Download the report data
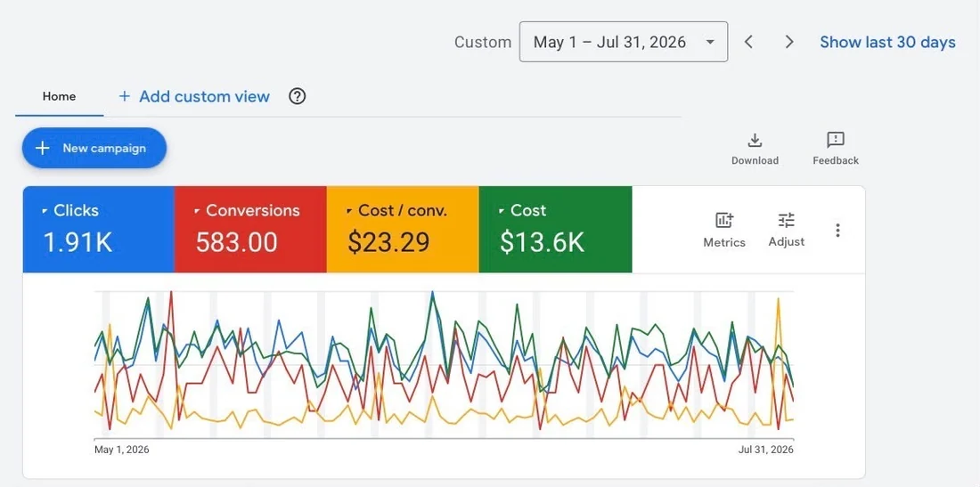 [755, 149]
